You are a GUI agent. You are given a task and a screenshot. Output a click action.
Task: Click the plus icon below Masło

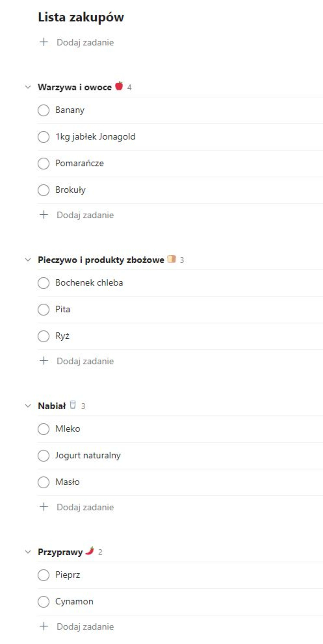pos(44,507)
